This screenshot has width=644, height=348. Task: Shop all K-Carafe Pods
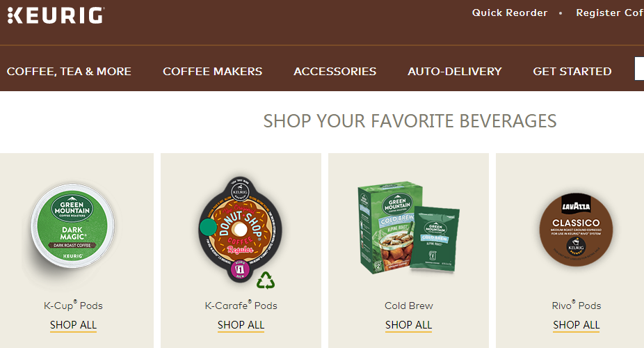click(x=241, y=325)
